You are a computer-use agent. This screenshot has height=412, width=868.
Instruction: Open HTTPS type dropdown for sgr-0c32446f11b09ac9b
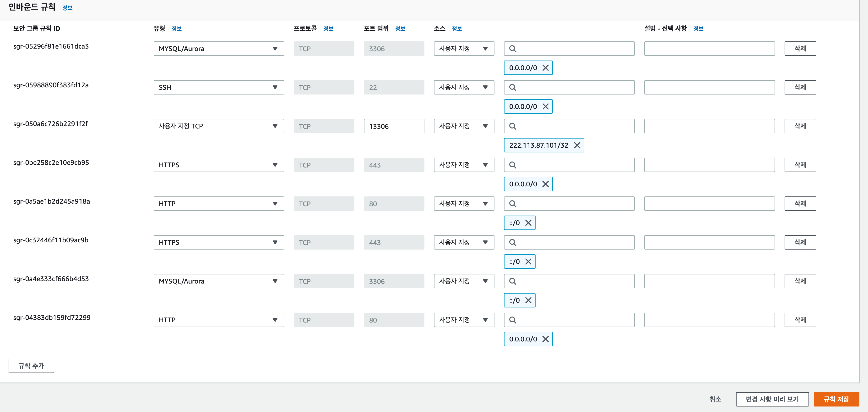point(219,242)
